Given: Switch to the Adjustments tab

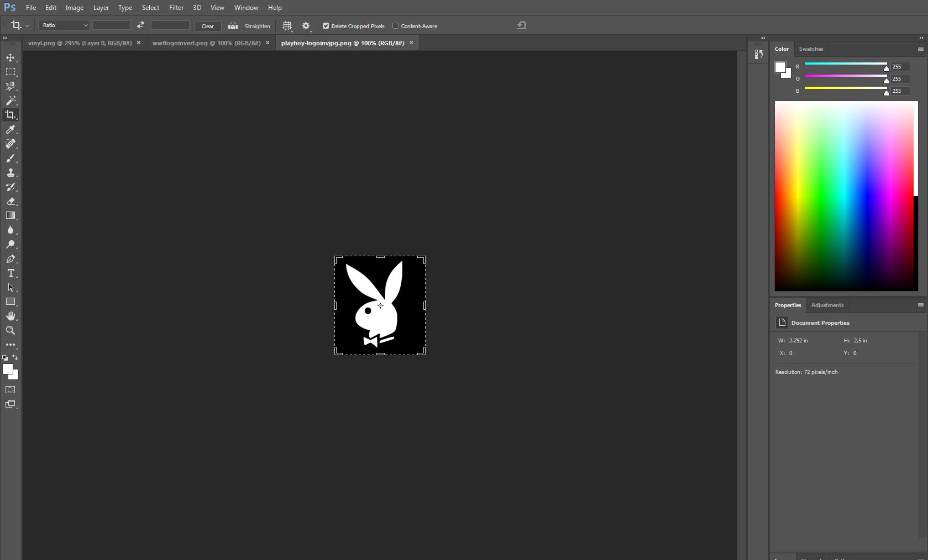Looking at the screenshot, I should coord(827,305).
